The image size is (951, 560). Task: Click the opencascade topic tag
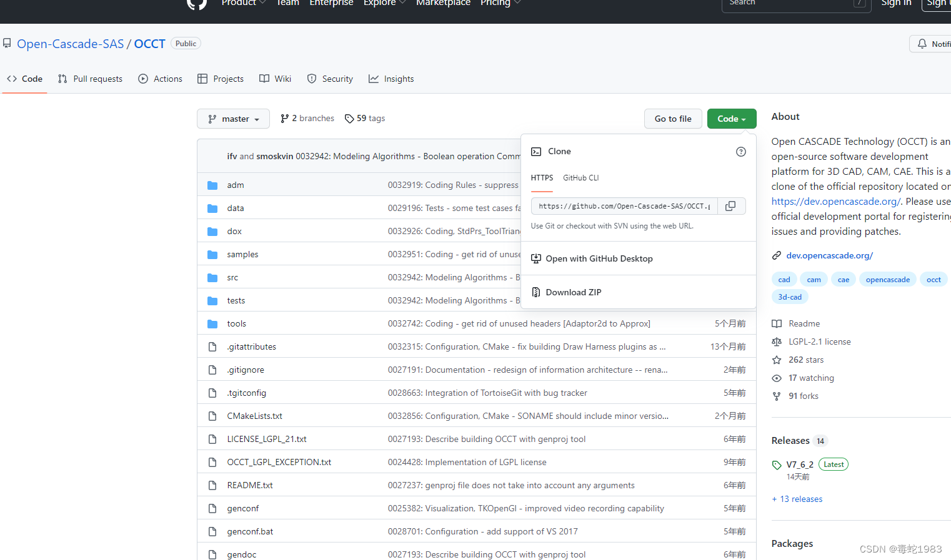point(888,280)
